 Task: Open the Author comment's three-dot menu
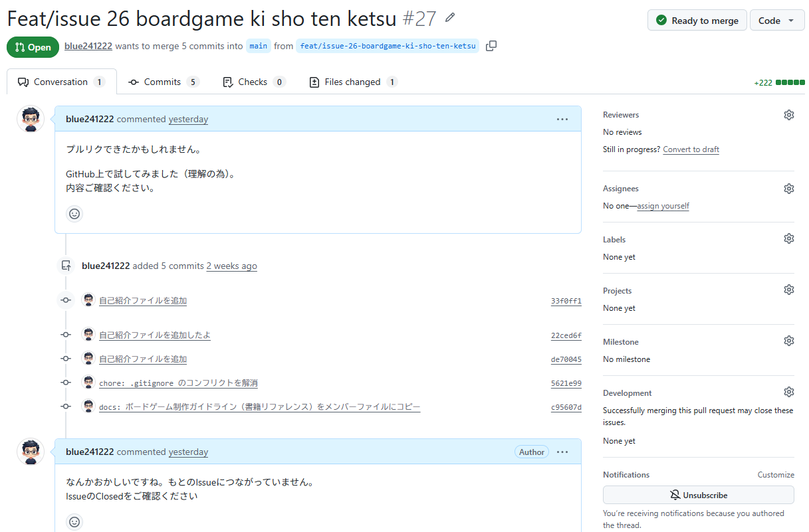coord(562,452)
